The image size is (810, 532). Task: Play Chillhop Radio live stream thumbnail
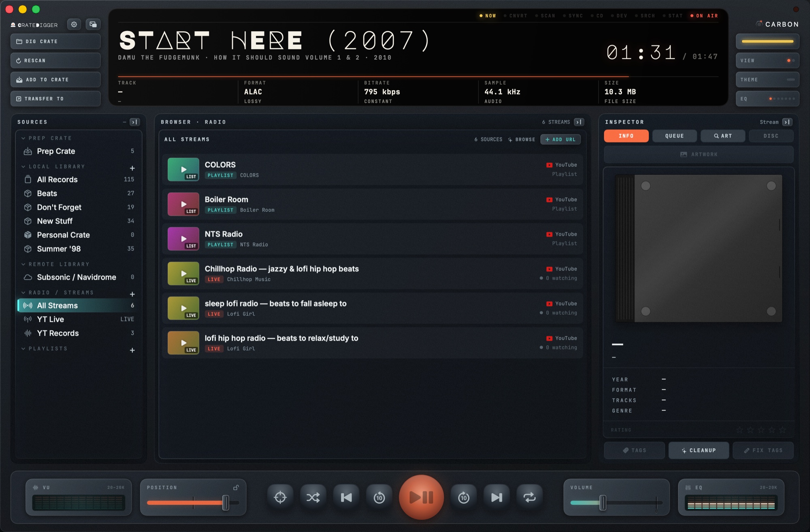coord(183,273)
